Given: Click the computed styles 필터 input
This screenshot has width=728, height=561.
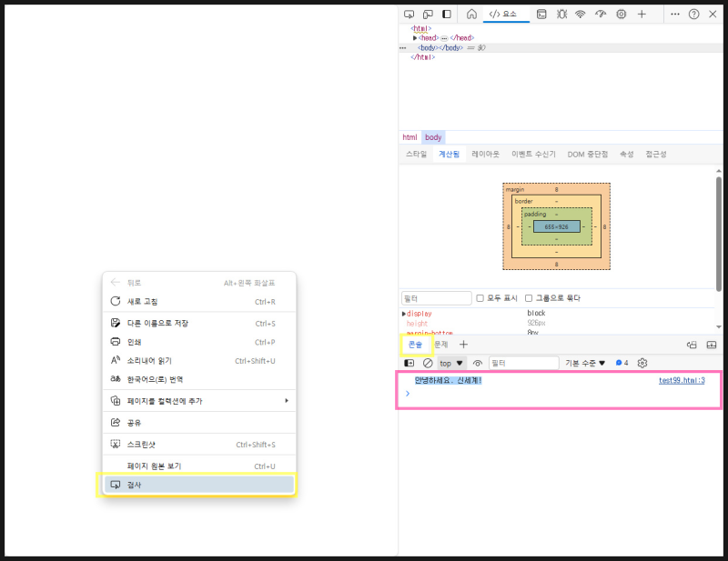Looking at the screenshot, I should pos(437,298).
